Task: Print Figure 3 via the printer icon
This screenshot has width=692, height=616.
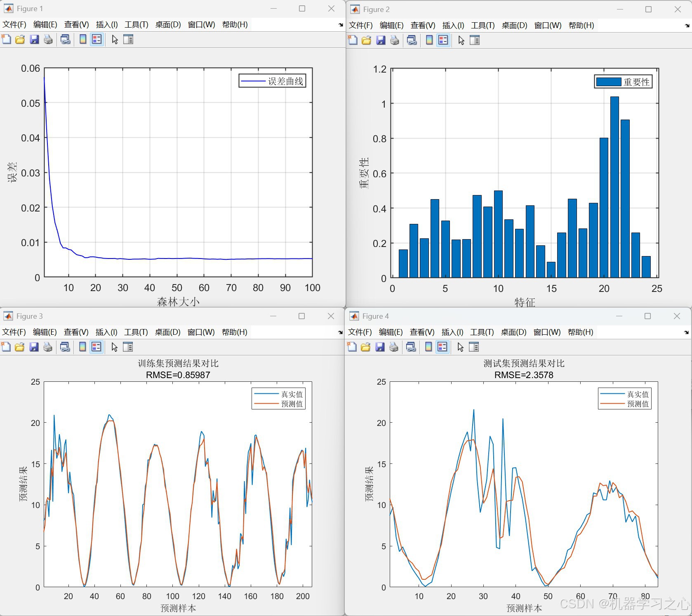Action: coord(48,347)
